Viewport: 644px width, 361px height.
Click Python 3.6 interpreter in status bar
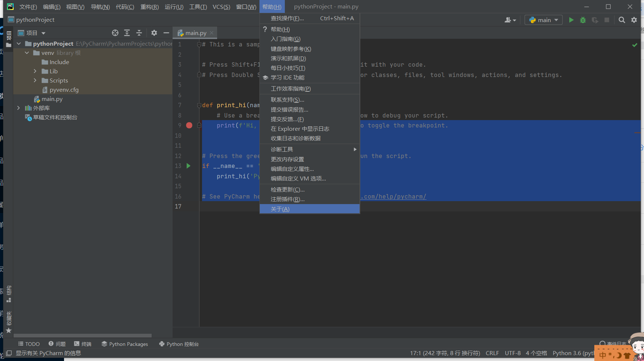[x=573, y=353]
